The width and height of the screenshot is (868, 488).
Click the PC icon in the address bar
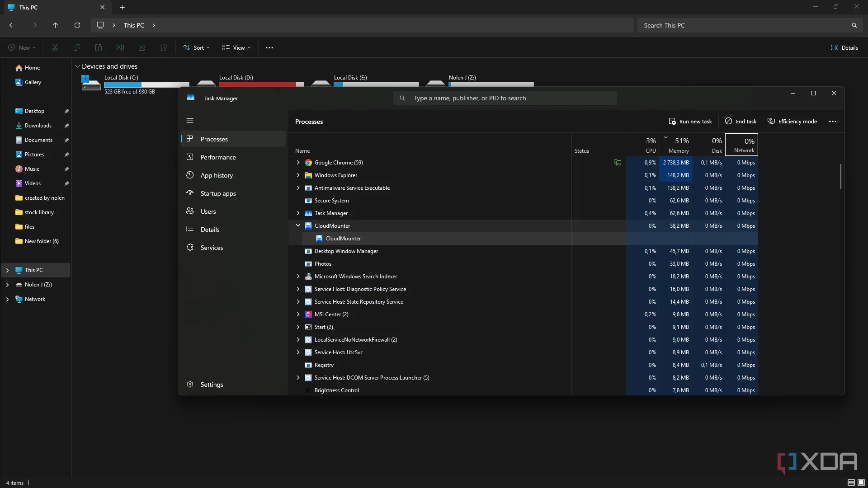click(100, 25)
